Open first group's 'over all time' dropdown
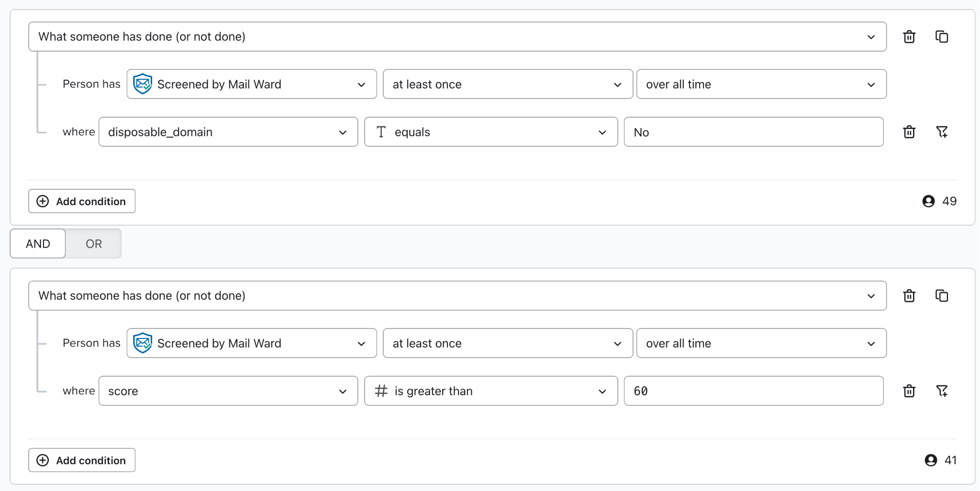The height and width of the screenshot is (491, 980). click(x=761, y=84)
